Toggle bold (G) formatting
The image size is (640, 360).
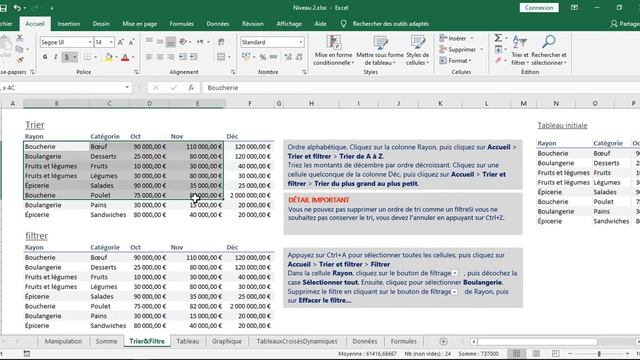45,57
